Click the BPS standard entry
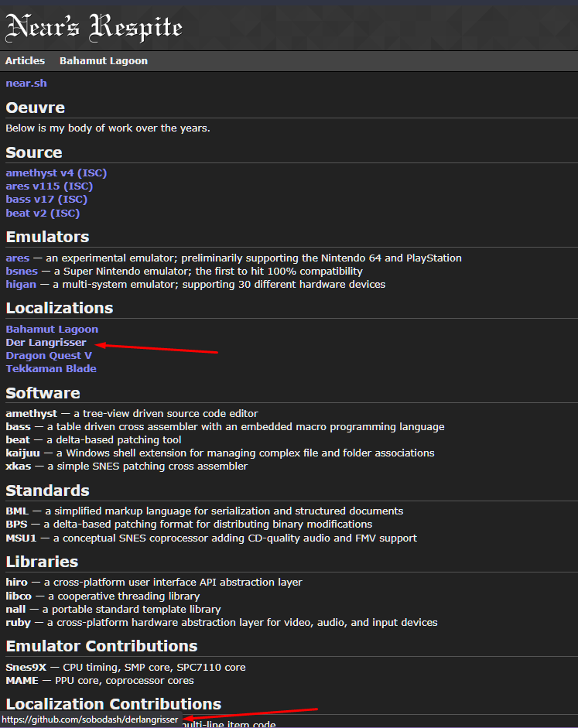 [16, 525]
